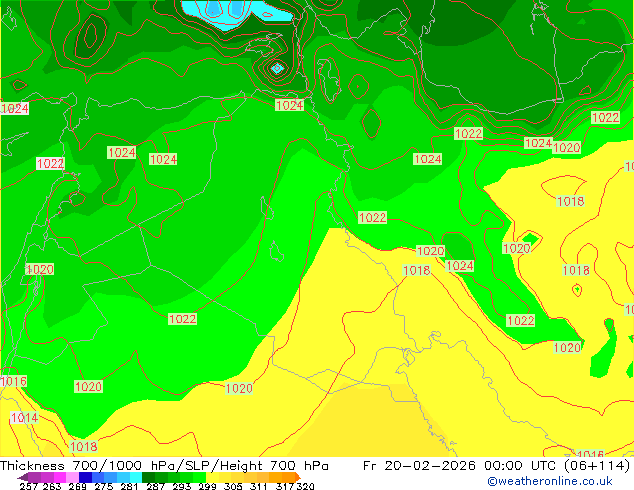Viewport: 634px width, 490px height.
Task: Click the ©weatheronline.co.uk credit link
Action: pyautogui.click(x=550, y=481)
